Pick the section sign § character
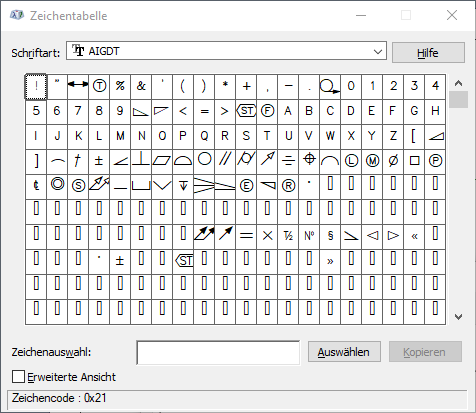The width and height of the screenshot is (476, 413). coord(330,236)
